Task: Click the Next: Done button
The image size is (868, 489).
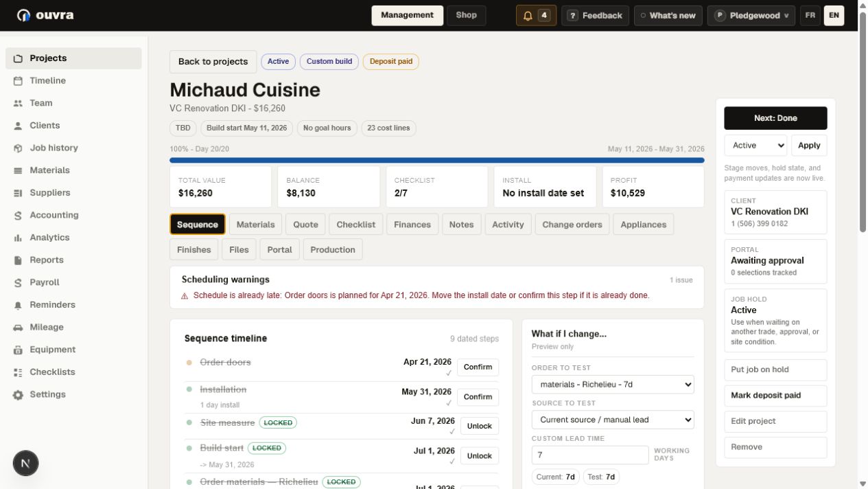Action: [x=775, y=118]
